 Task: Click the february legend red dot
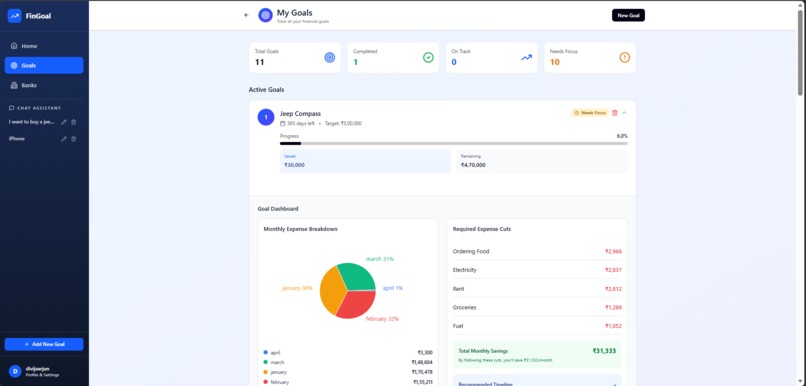point(266,382)
